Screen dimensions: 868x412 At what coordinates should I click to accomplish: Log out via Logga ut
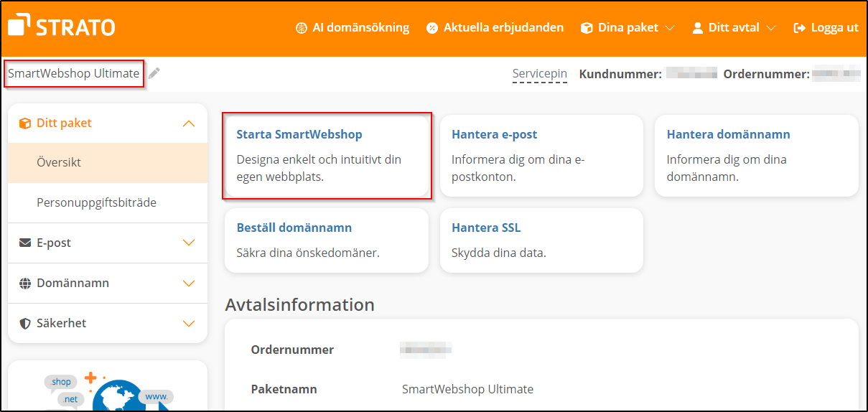tap(826, 28)
